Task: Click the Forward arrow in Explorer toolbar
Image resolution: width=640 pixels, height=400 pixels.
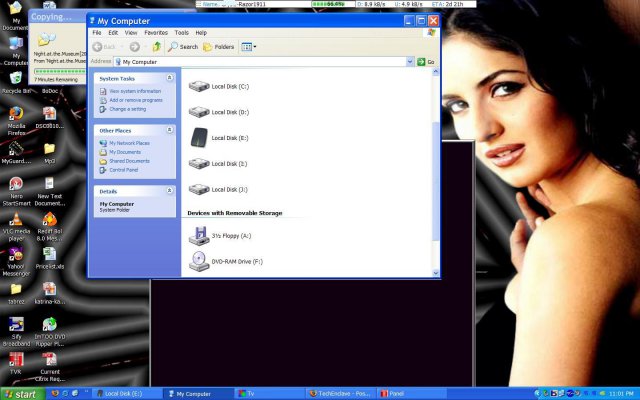Action: pos(135,47)
